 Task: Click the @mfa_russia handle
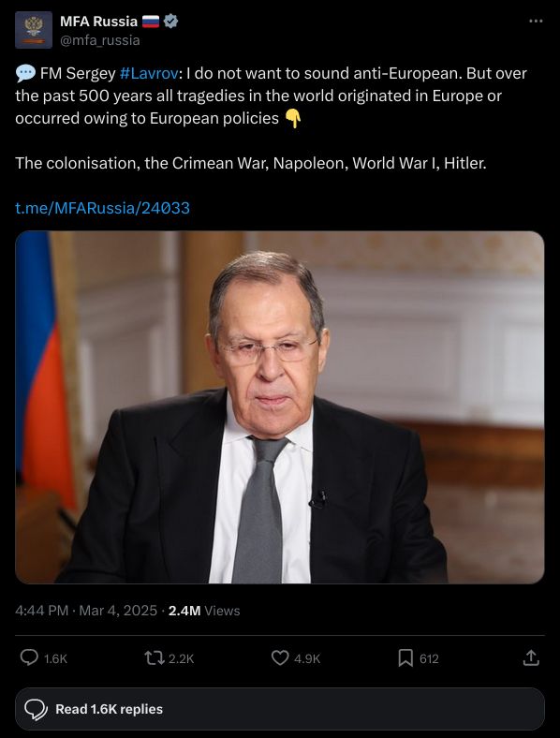pyautogui.click(x=100, y=40)
